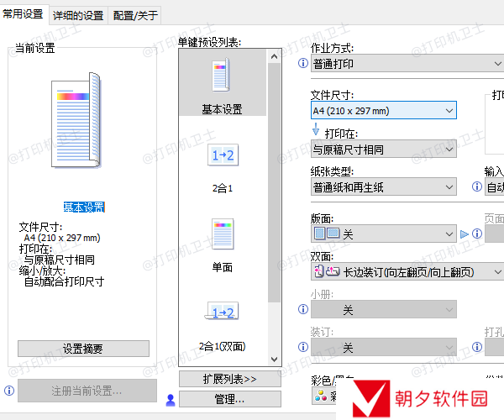Click the info icon beside 注册当前设置
504x420 pixels.
coord(9,391)
